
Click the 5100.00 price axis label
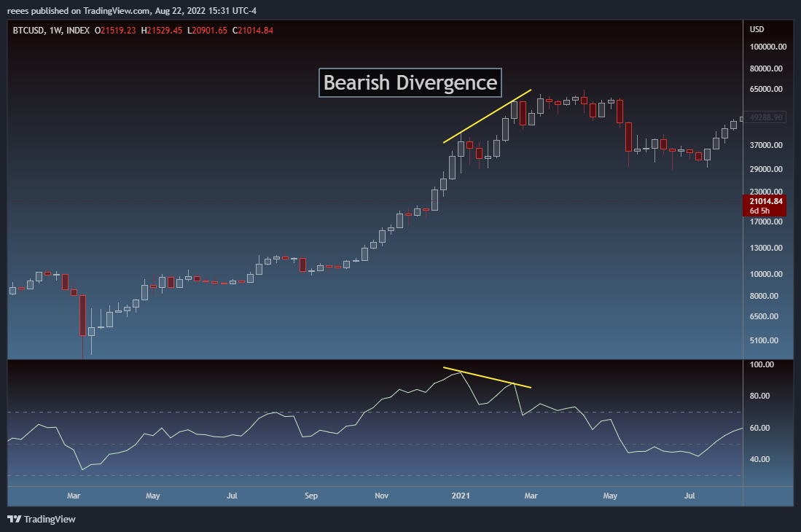pos(764,340)
